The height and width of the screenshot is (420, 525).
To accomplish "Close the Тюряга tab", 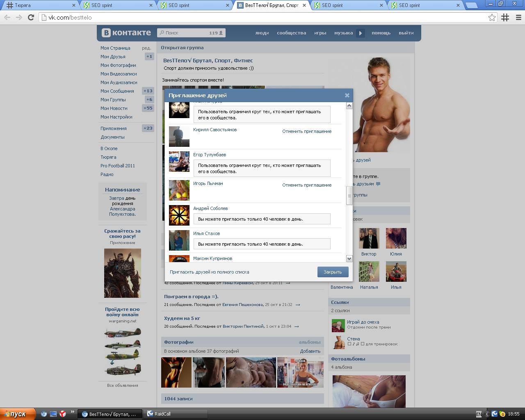I will (74, 5).
